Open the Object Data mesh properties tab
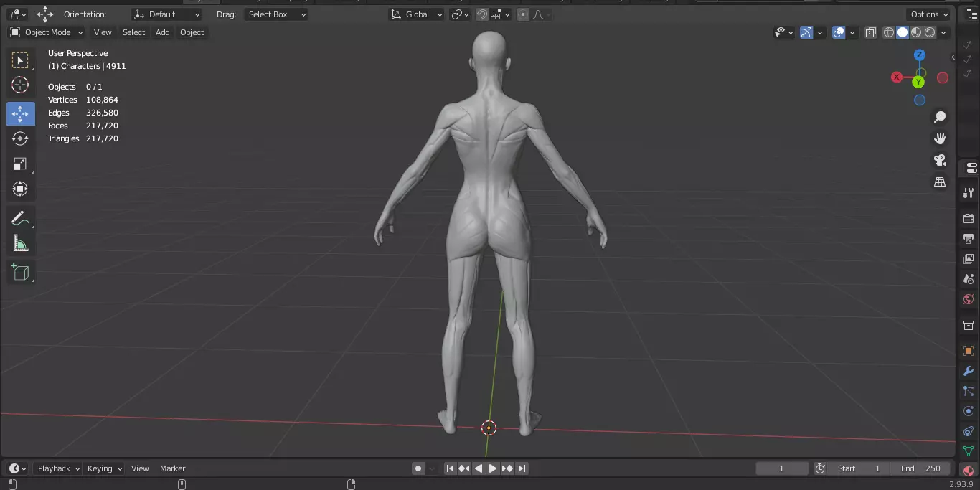Viewport: 980px width, 490px height. tap(969, 451)
